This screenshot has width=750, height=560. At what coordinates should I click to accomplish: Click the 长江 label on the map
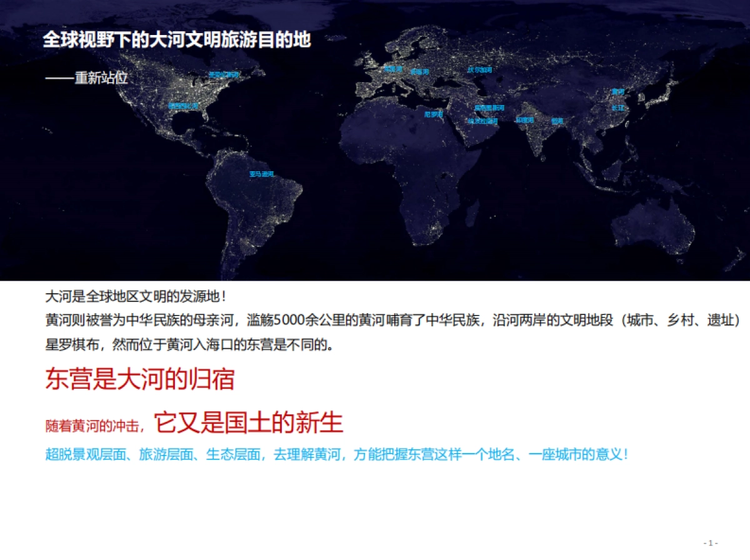pos(617,107)
